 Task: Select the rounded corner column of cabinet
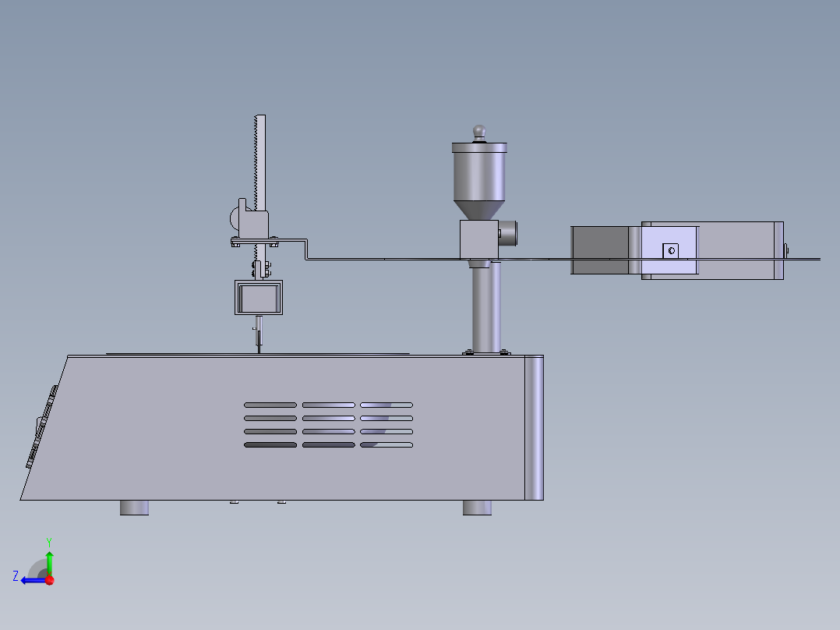pyautogui.click(x=534, y=428)
